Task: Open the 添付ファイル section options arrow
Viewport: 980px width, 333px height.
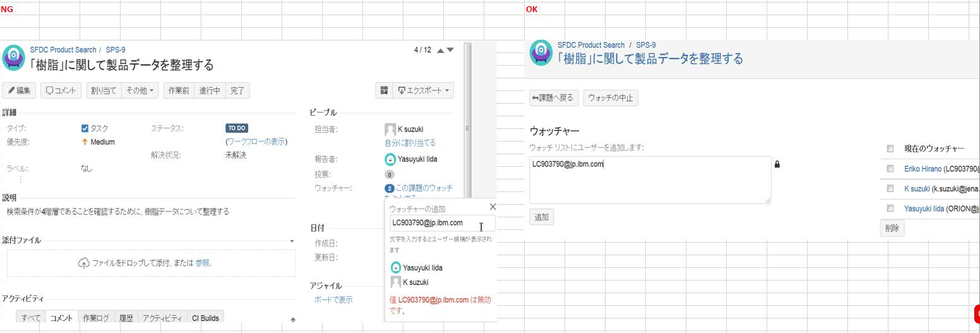Action: tap(292, 241)
